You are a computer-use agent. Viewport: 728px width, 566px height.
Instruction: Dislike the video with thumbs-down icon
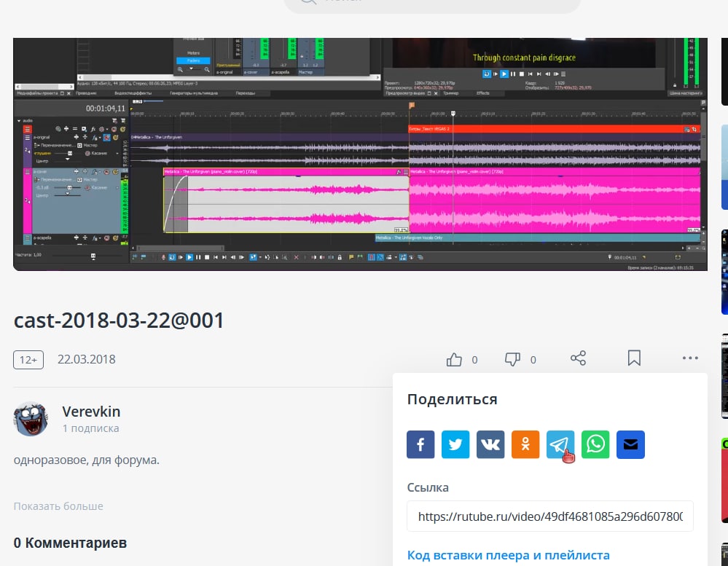pos(512,360)
